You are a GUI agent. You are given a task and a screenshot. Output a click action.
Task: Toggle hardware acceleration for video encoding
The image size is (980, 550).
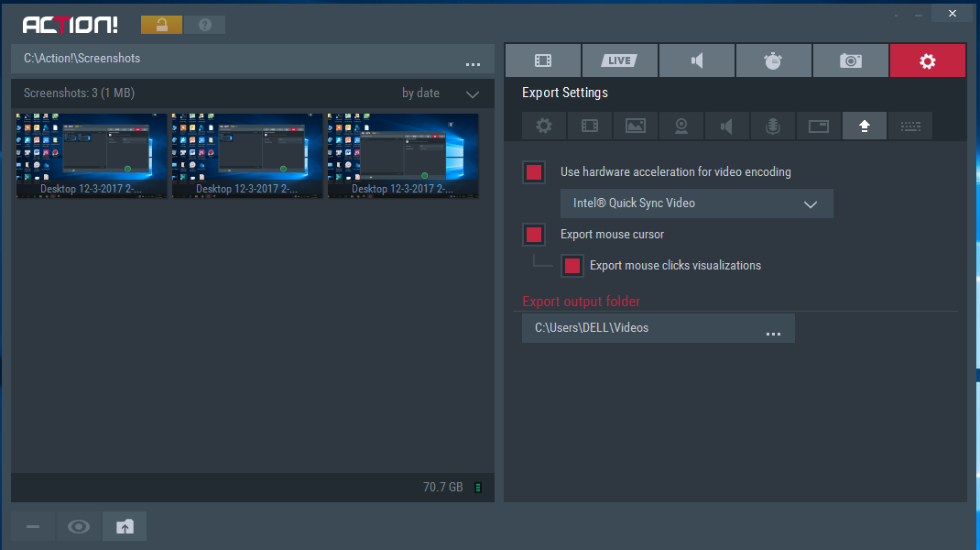point(534,172)
